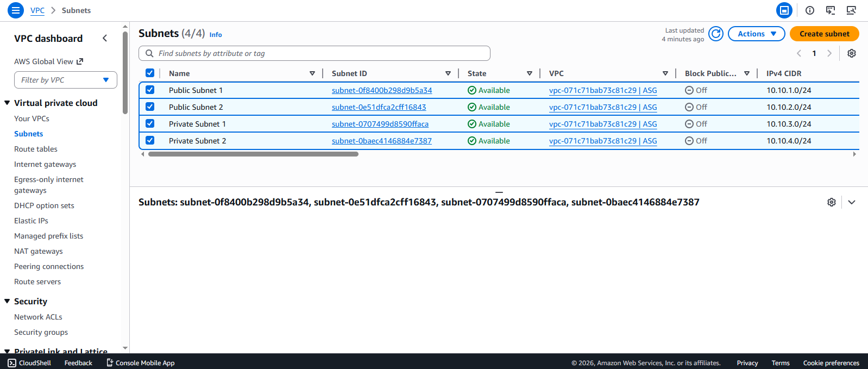Open split panel preferences gear
868x369 pixels.
coord(832,202)
